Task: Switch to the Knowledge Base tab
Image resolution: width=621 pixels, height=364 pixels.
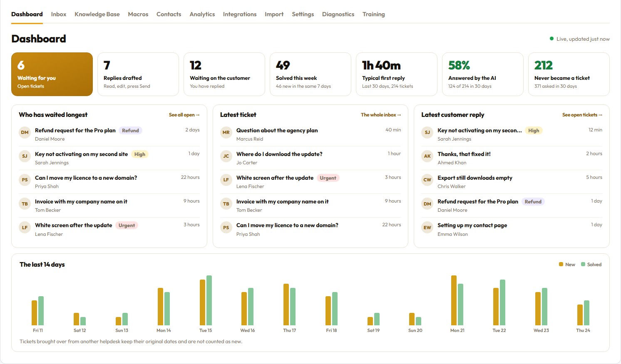Action: [x=97, y=14]
